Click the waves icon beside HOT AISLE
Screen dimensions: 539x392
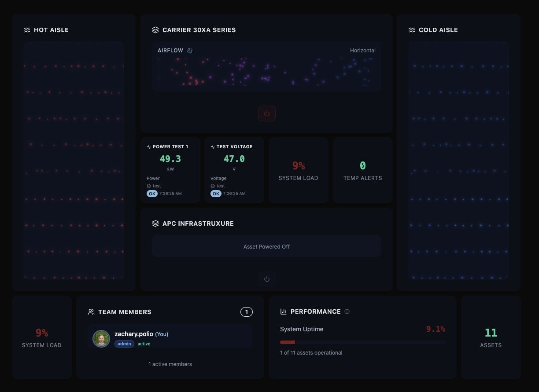pos(26,30)
